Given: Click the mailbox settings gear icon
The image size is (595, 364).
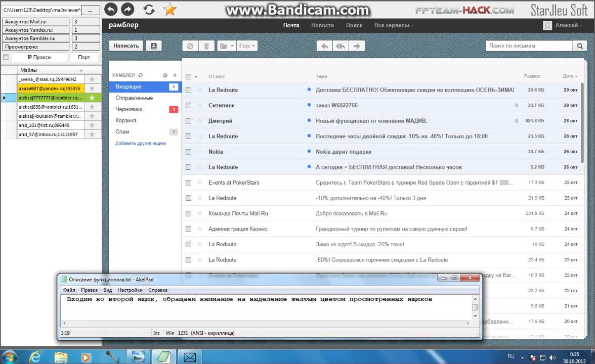Looking at the screenshot, I should coord(165,75).
